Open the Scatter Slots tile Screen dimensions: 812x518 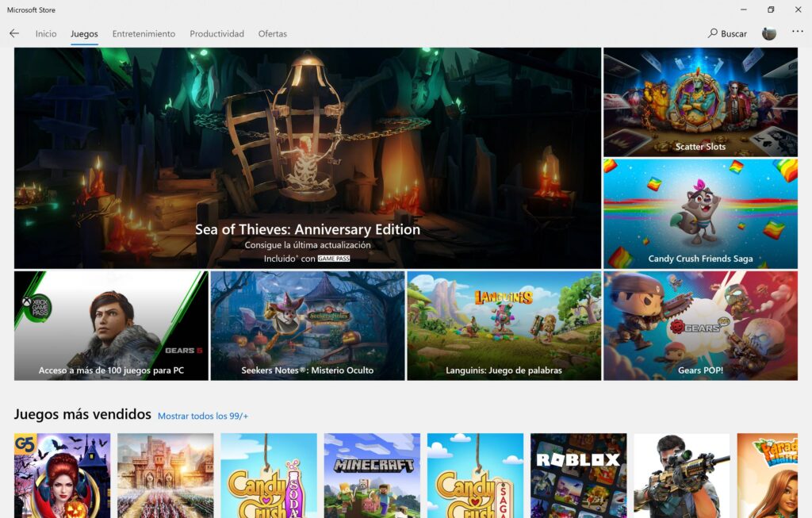click(x=700, y=102)
